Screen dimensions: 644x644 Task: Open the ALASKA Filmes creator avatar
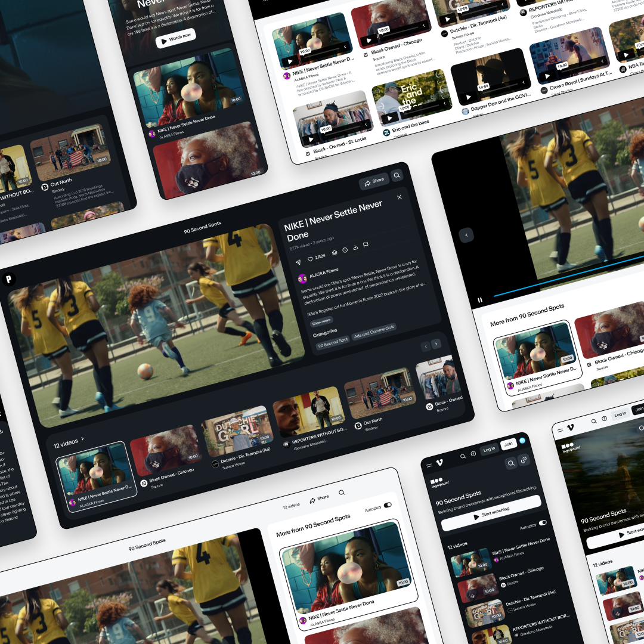point(303,279)
